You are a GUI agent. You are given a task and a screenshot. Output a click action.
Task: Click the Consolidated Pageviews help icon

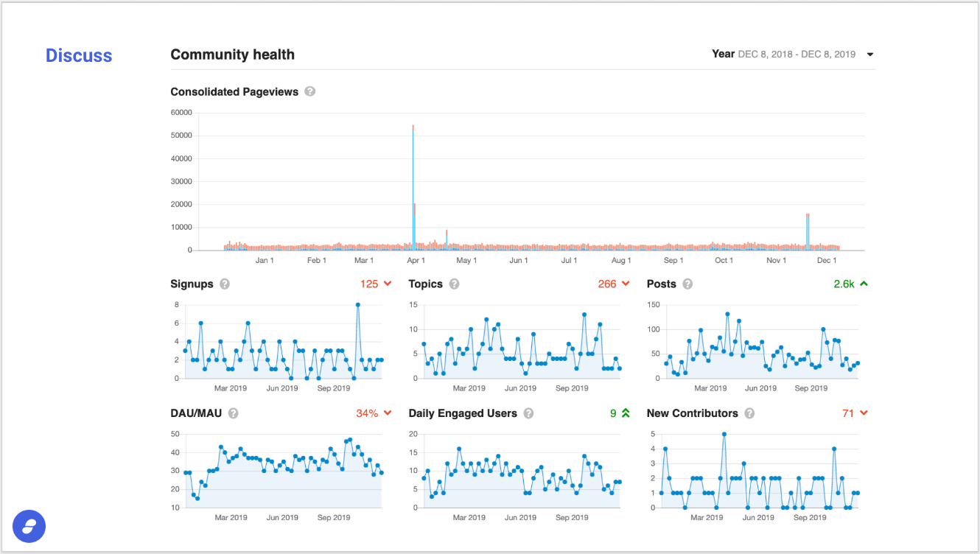(x=310, y=91)
